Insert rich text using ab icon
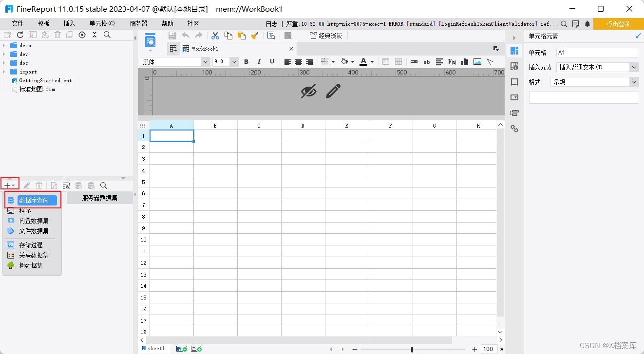This screenshot has height=354, width=644. (427, 62)
